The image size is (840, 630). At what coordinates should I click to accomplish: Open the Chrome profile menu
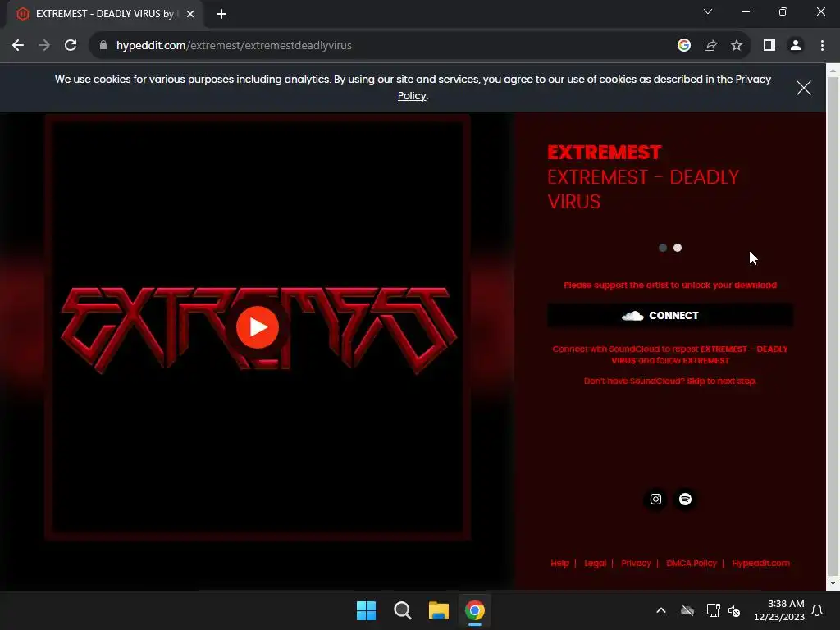796,46
